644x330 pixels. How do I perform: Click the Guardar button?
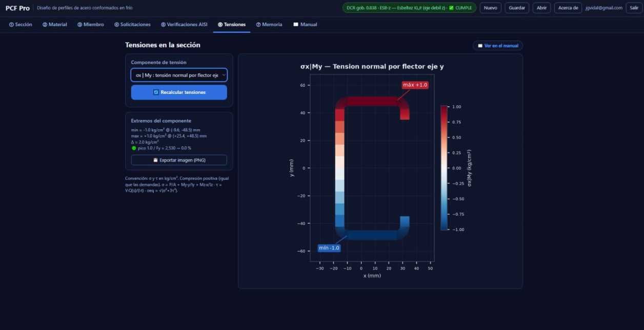(x=517, y=8)
